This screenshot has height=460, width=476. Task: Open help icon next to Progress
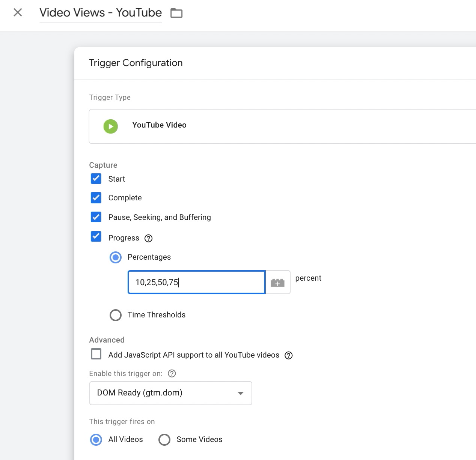(x=149, y=238)
